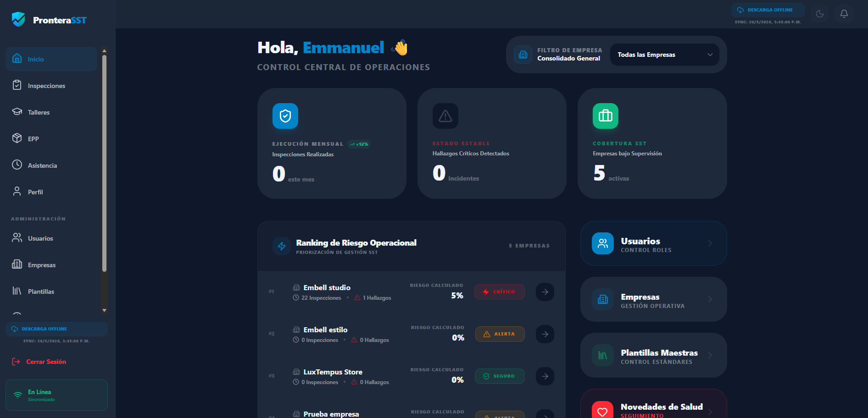868x418 pixels.
Task: Open Inicio in the sidebar
Action: coord(51,59)
